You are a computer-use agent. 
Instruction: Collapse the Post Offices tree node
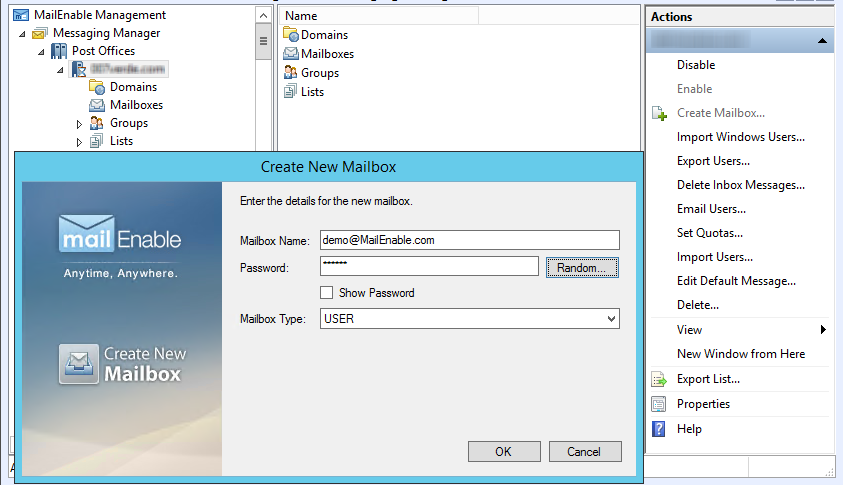point(41,52)
